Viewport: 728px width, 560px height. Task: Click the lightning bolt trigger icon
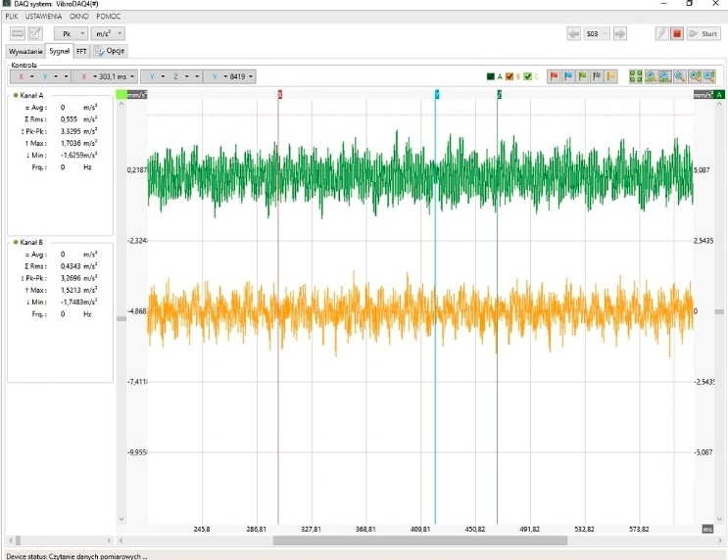click(x=662, y=33)
